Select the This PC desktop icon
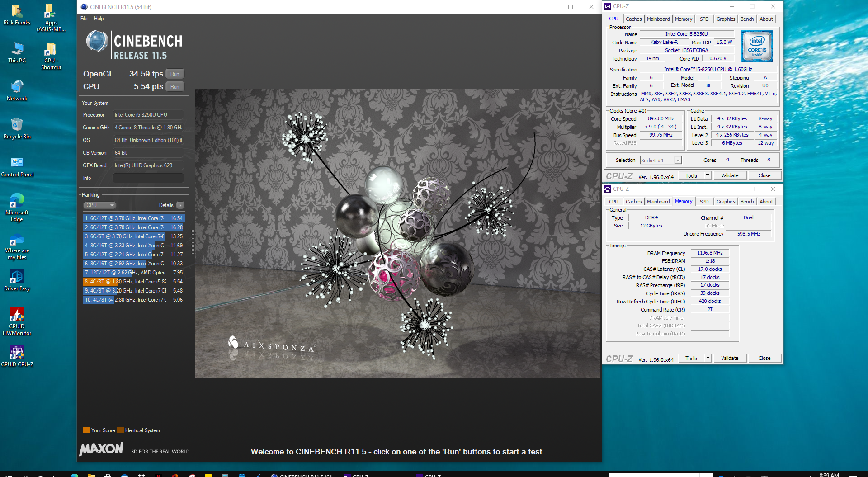This screenshot has width=868, height=477. (x=17, y=52)
